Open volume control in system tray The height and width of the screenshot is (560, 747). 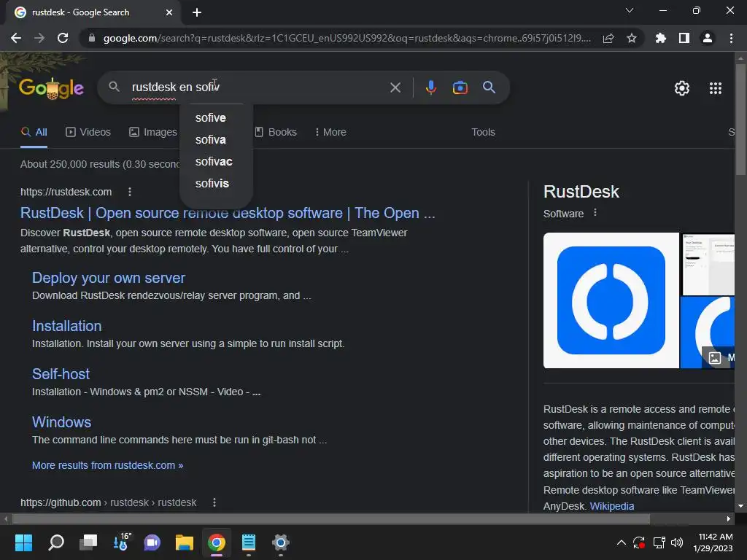click(x=676, y=542)
